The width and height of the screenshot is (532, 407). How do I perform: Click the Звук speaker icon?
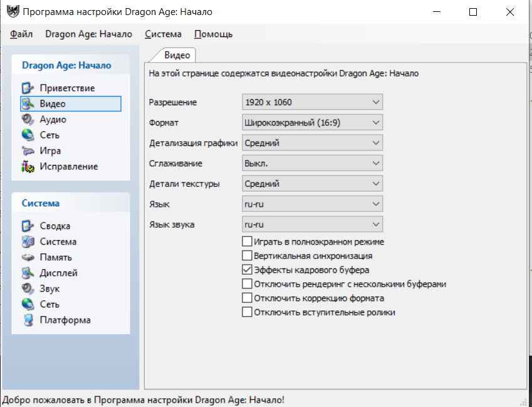[28, 288]
